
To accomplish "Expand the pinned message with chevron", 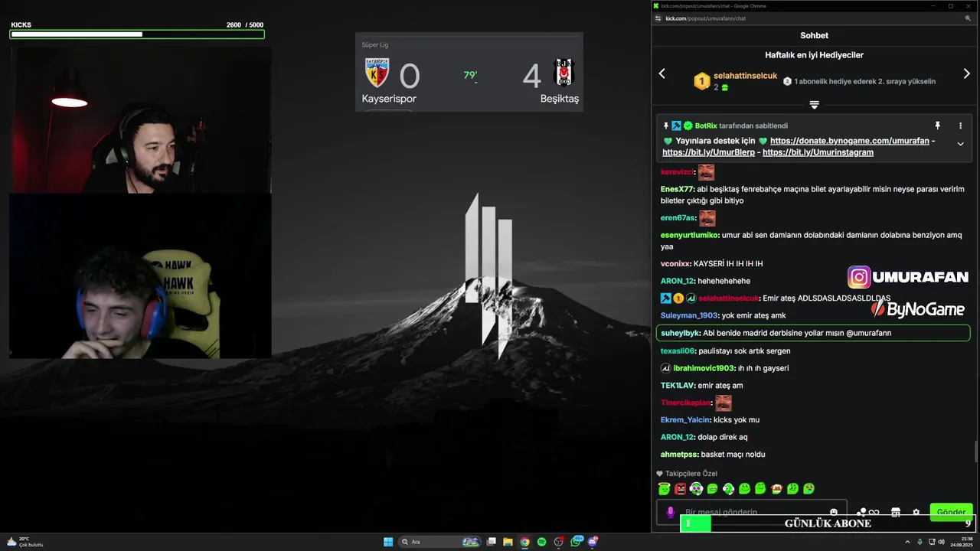I will pyautogui.click(x=960, y=144).
